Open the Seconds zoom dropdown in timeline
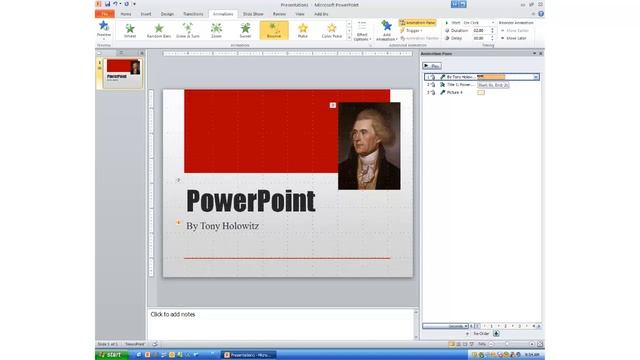 click(x=445, y=326)
